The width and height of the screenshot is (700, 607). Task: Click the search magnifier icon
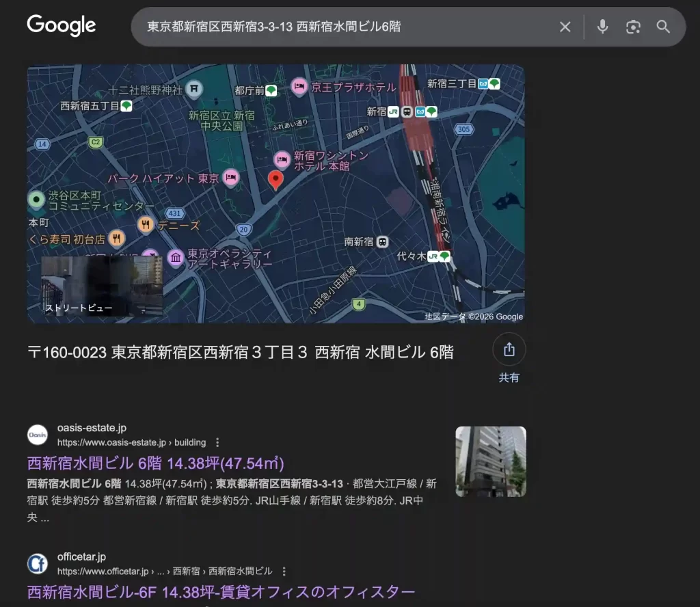tap(662, 27)
